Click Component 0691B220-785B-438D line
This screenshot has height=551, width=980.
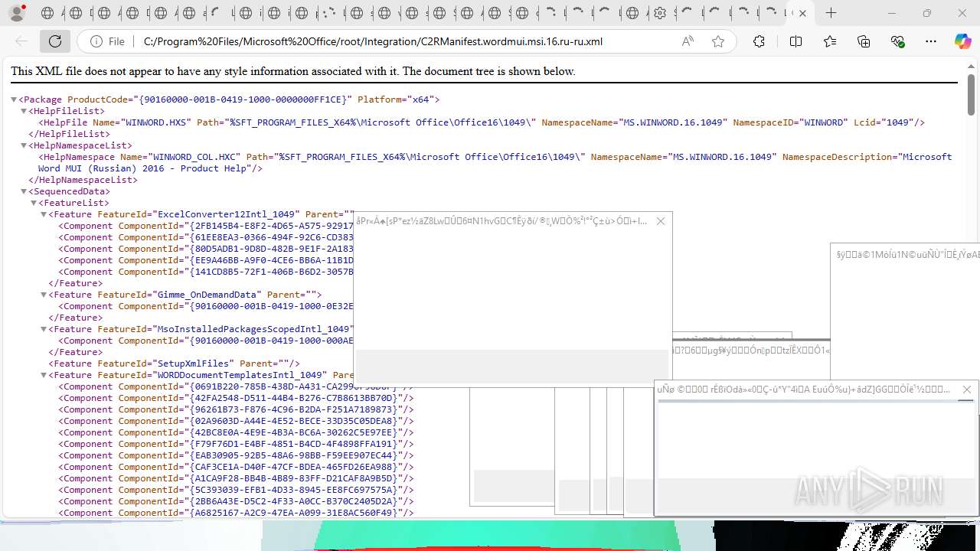click(x=236, y=386)
